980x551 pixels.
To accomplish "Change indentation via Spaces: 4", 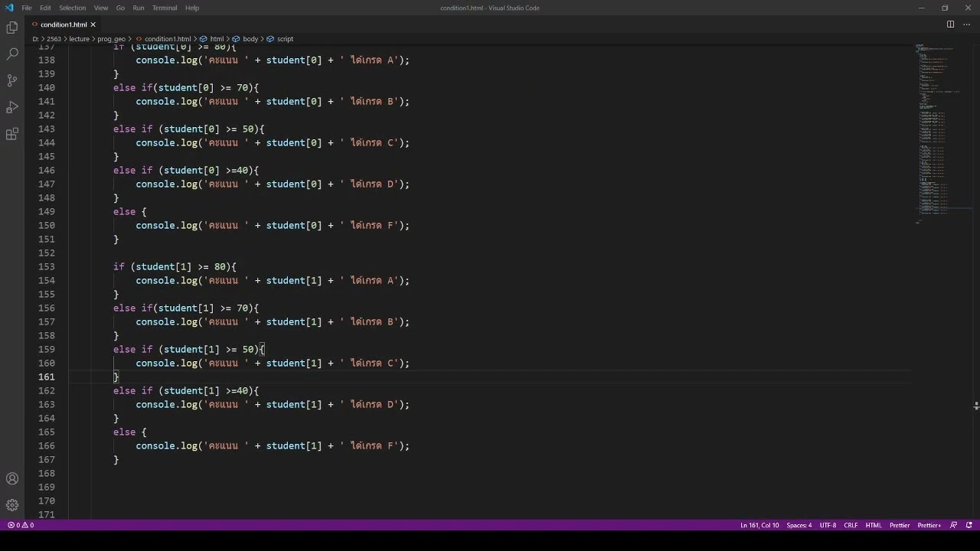I will pos(799,525).
